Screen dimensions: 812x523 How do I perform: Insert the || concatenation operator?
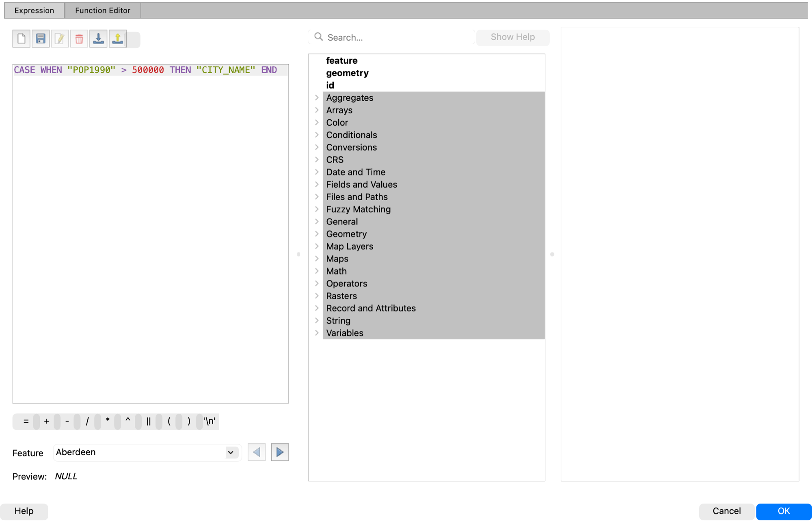pyautogui.click(x=149, y=421)
